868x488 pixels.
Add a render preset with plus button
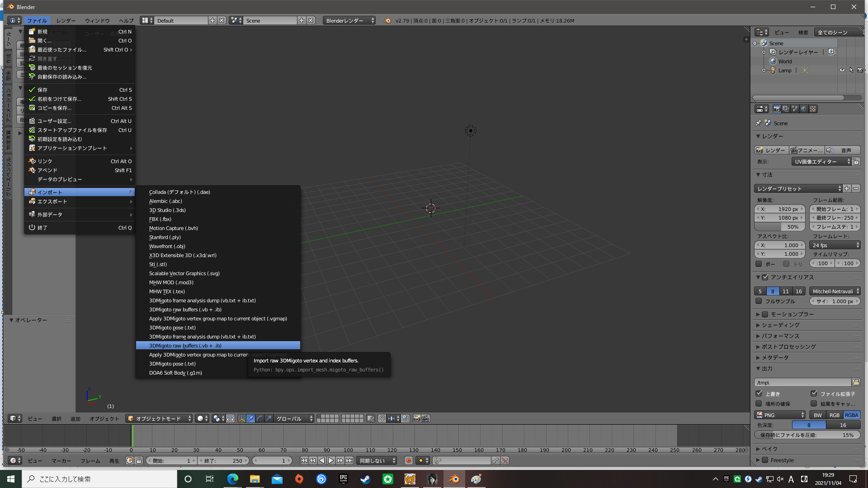pyautogui.click(x=847, y=188)
